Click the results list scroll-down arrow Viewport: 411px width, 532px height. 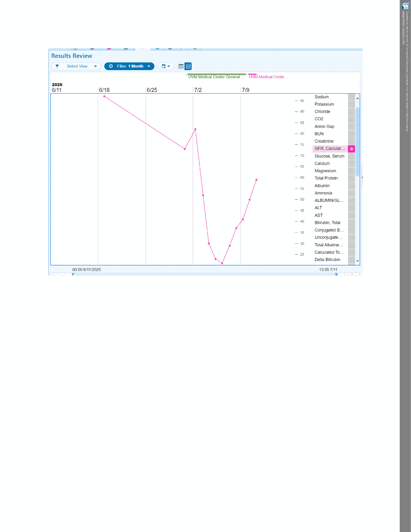pyautogui.click(x=357, y=261)
